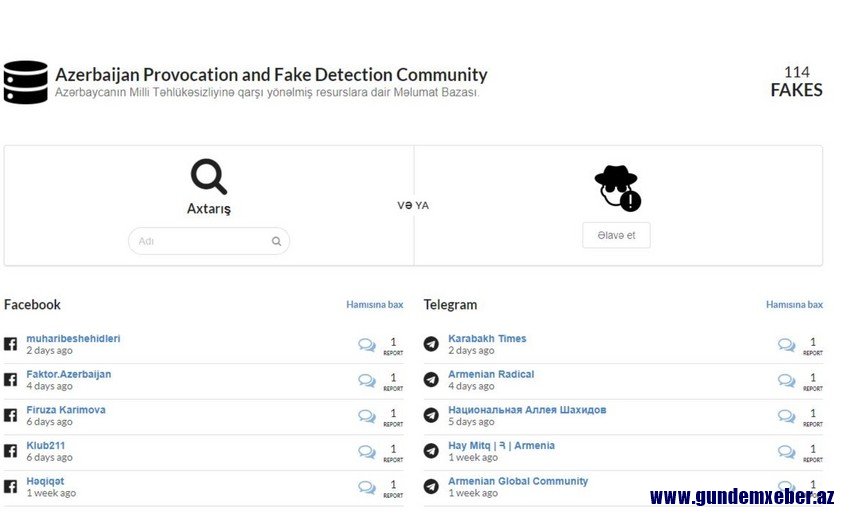This screenshot has width=850, height=530.
Task: Click the Telegram icon beside Hay Mitq
Action: [431, 451]
